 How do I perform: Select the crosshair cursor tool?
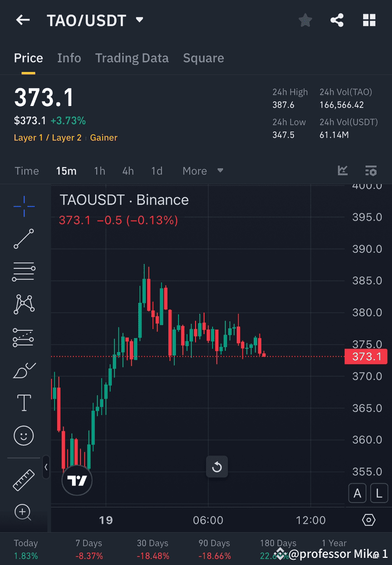(x=24, y=206)
